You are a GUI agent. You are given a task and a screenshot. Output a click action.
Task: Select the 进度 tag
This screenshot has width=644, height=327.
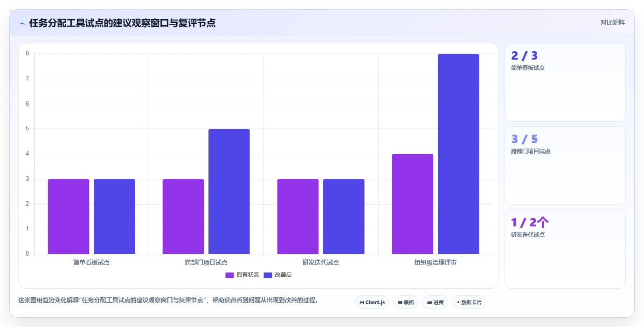435,302
